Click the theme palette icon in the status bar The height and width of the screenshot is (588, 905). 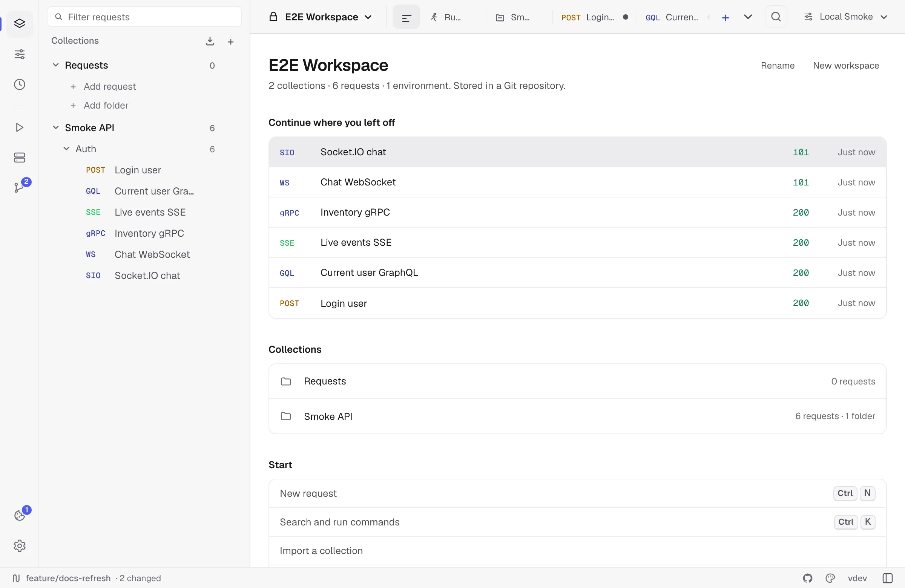[830, 578]
